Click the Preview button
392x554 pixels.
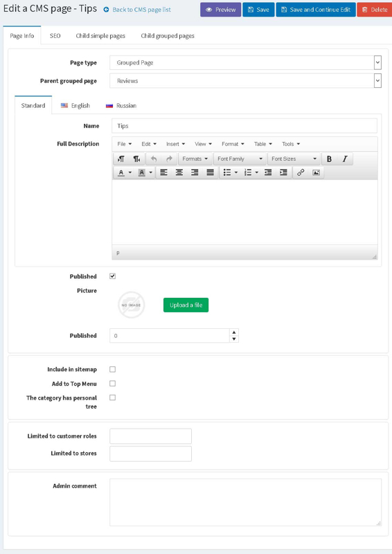[x=220, y=10]
